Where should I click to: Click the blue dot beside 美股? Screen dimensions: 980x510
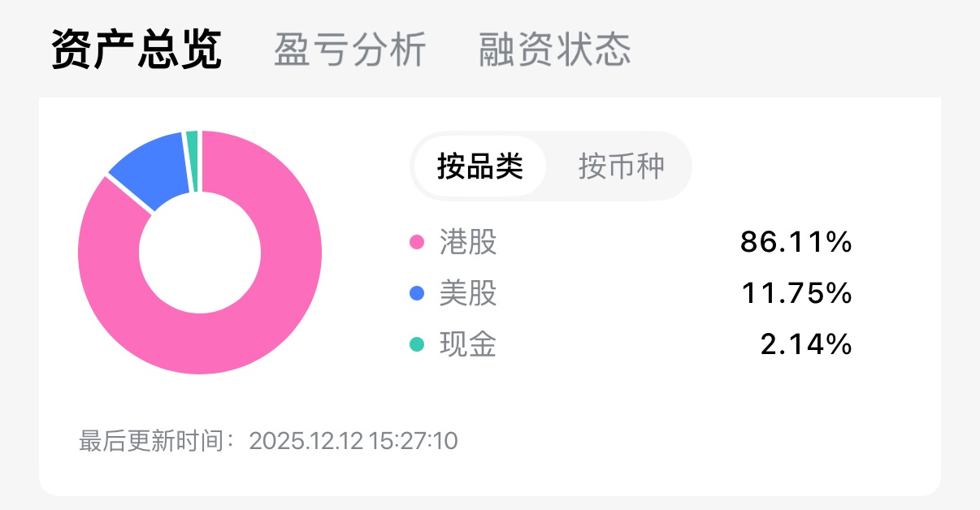pyautogui.click(x=417, y=293)
